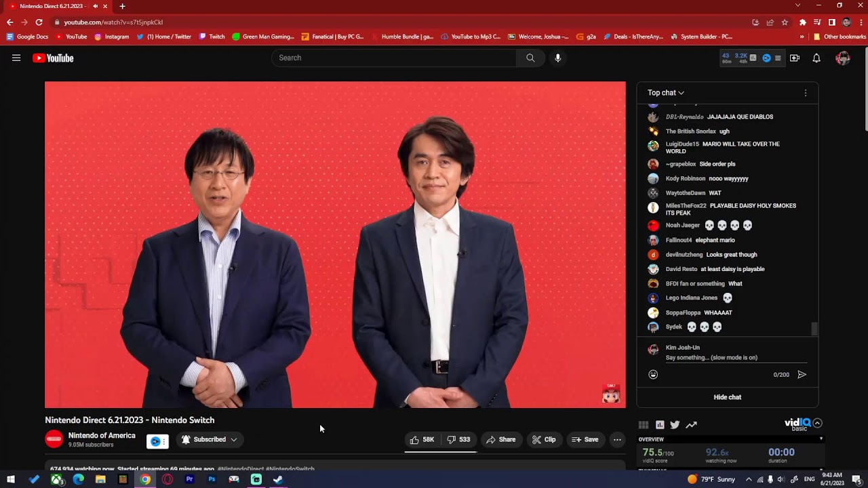Open Chrome extensions puzzle icon
868x488 pixels.
click(803, 22)
